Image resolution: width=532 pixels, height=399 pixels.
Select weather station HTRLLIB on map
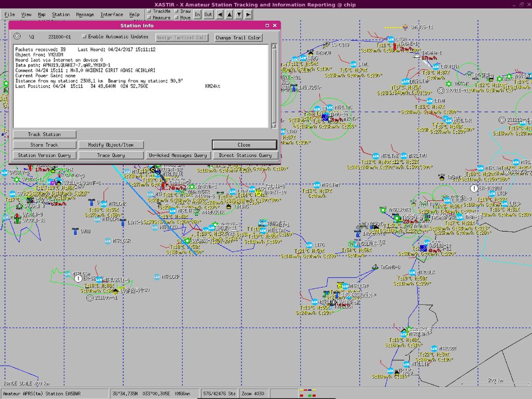pyautogui.click(x=406, y=364)
